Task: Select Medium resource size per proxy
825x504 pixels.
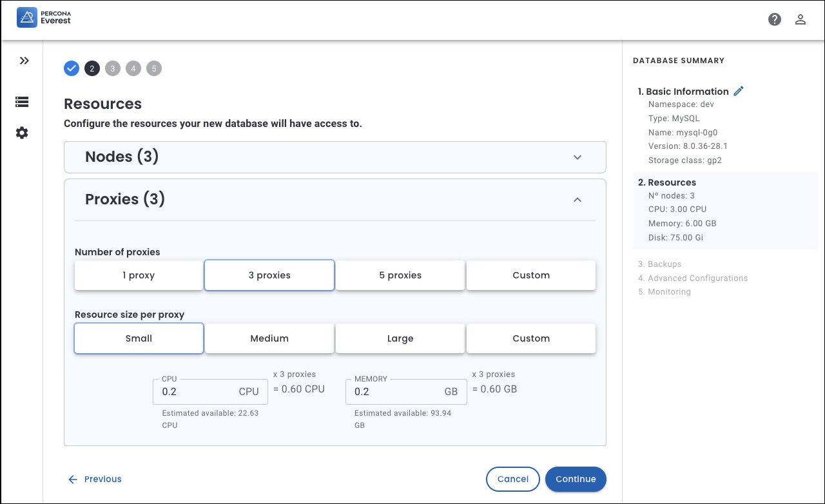Action: [x=269, y=338]
